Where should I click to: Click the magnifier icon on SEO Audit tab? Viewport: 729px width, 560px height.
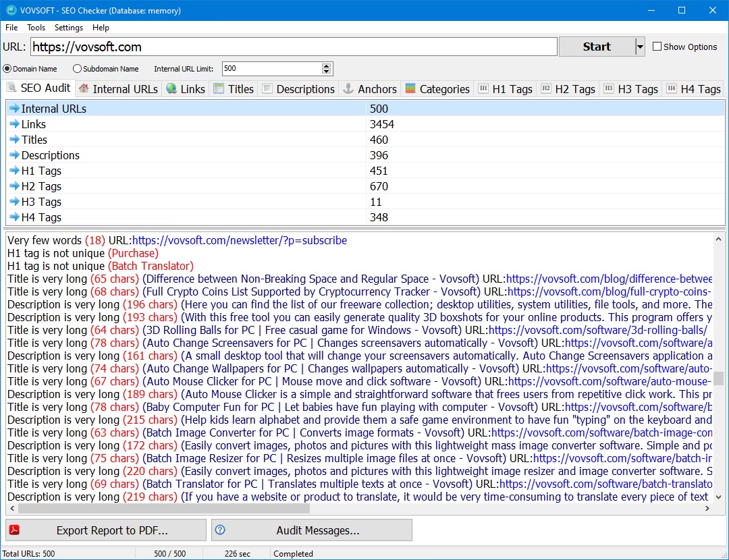(12, 88)
